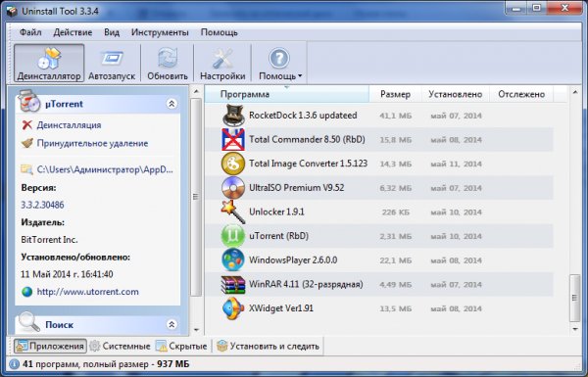588x377 pixels.
Task: Click the info icon in status bar
Action: pos(15,364)
